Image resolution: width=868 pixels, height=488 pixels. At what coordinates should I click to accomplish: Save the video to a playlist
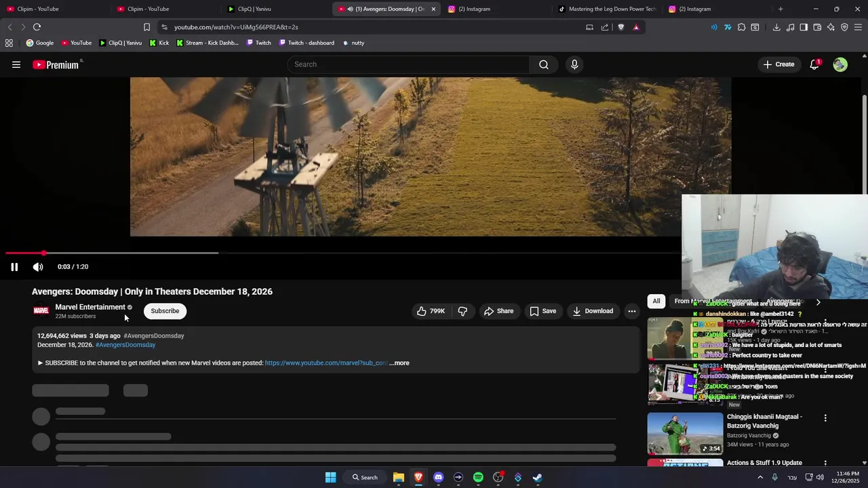tap(542, 311)
